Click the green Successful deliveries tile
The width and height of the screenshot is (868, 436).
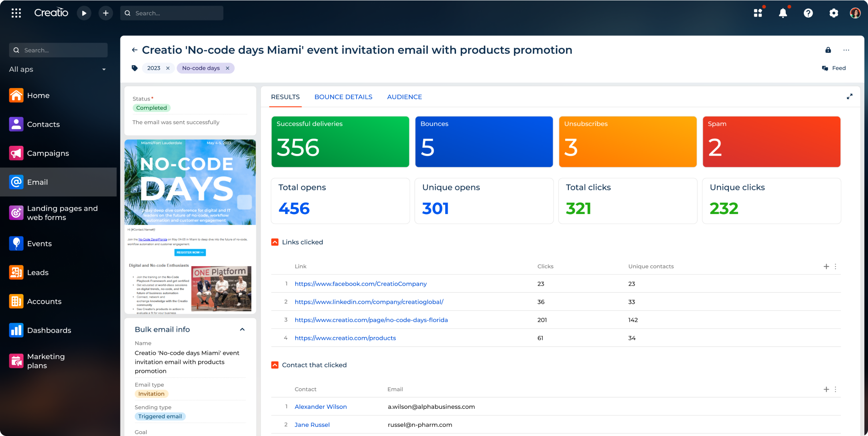coord(340,141)
